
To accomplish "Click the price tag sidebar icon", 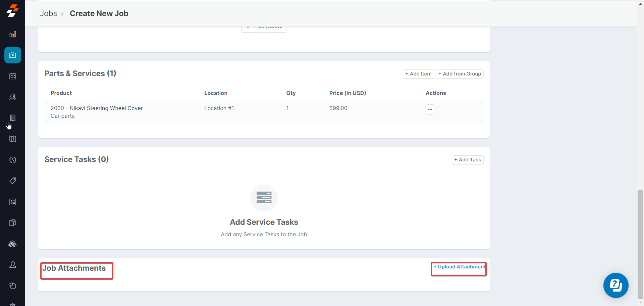I will tap(13, 181).
